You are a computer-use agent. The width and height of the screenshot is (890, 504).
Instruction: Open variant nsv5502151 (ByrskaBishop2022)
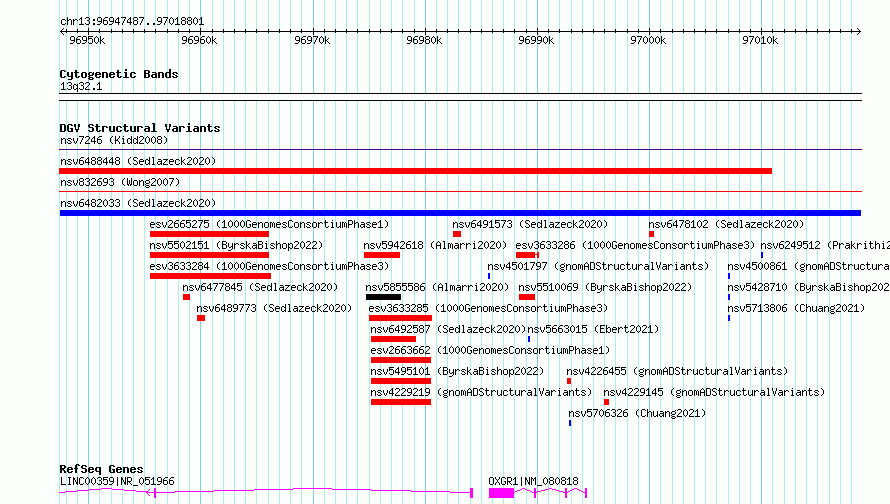click(236, 245)
